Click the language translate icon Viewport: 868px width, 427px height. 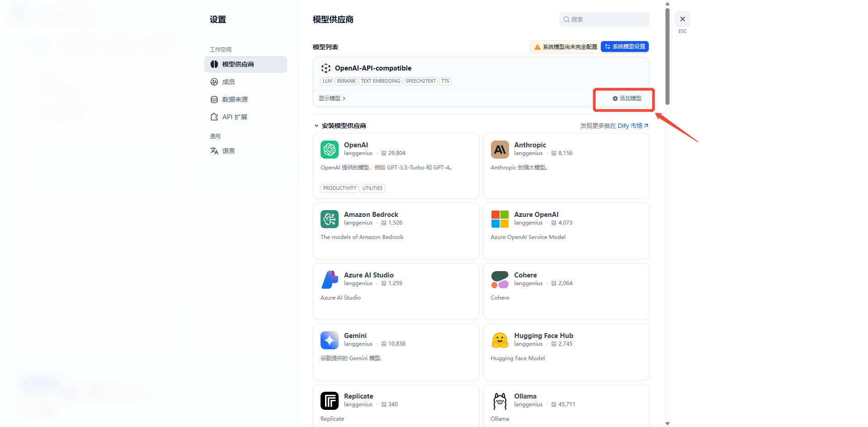coord(214,151)
